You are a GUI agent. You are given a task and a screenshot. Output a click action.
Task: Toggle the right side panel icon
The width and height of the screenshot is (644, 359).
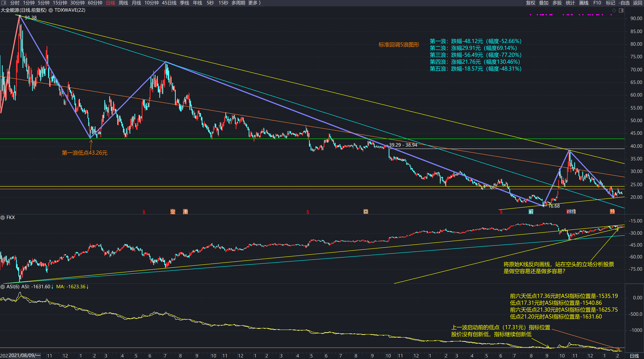621,10
